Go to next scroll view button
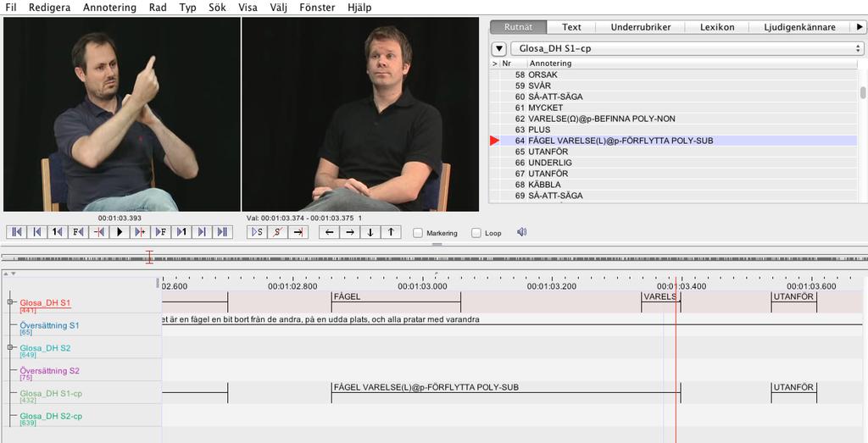 [202, 232]
